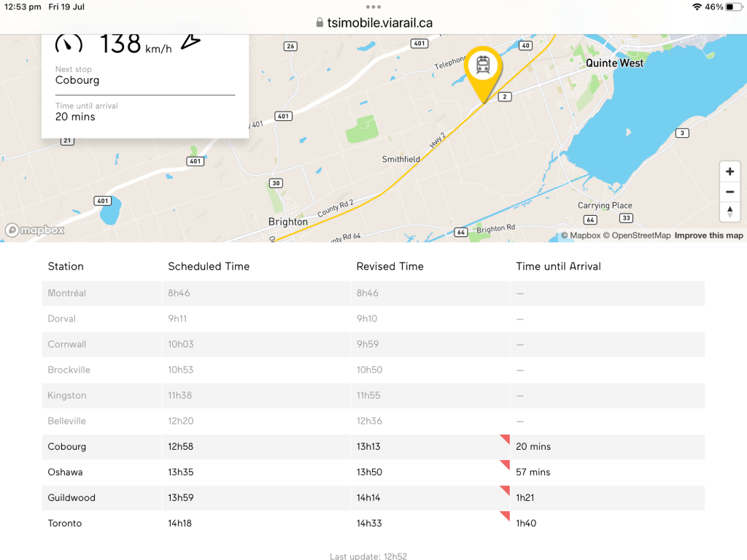The width and height of the screenshot is (747, 560).
Task: Click the heading direction arrow icon
Action: coord(190,42)
